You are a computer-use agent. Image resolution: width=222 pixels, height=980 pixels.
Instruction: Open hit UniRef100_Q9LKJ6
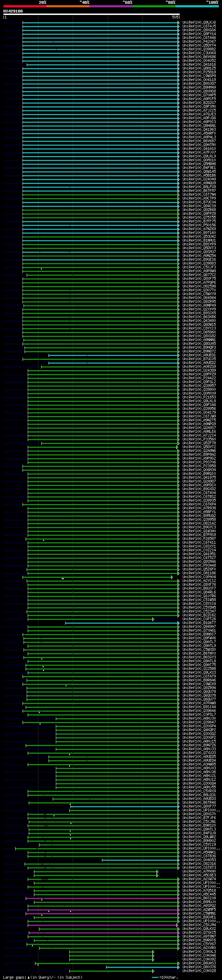click(x=199, y=23)
